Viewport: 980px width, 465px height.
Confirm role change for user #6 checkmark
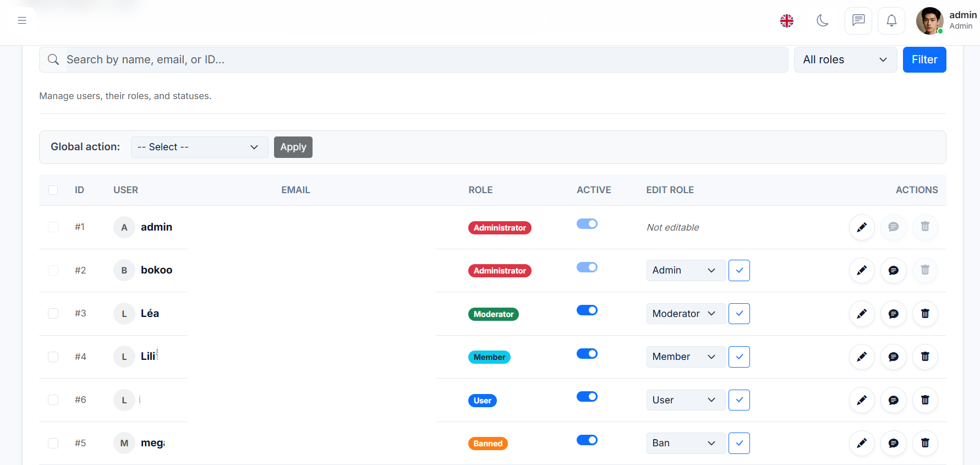point(739,400)
